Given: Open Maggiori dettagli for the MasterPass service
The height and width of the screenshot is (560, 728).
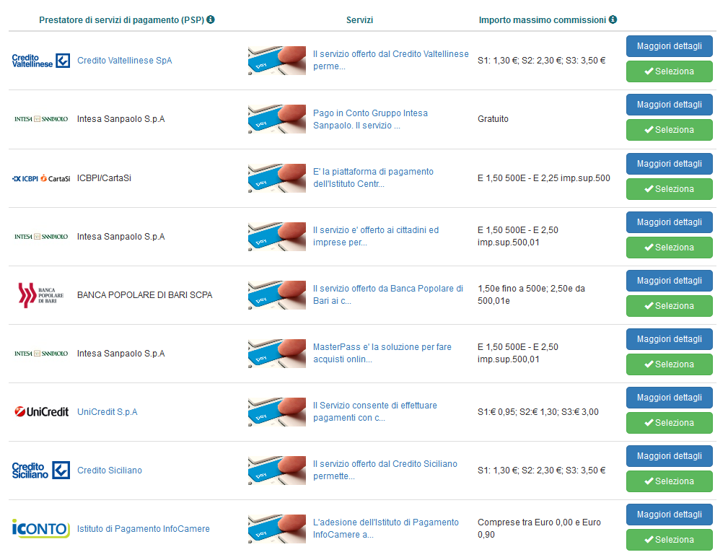Looking at the screenshot, I should (669, 339).
